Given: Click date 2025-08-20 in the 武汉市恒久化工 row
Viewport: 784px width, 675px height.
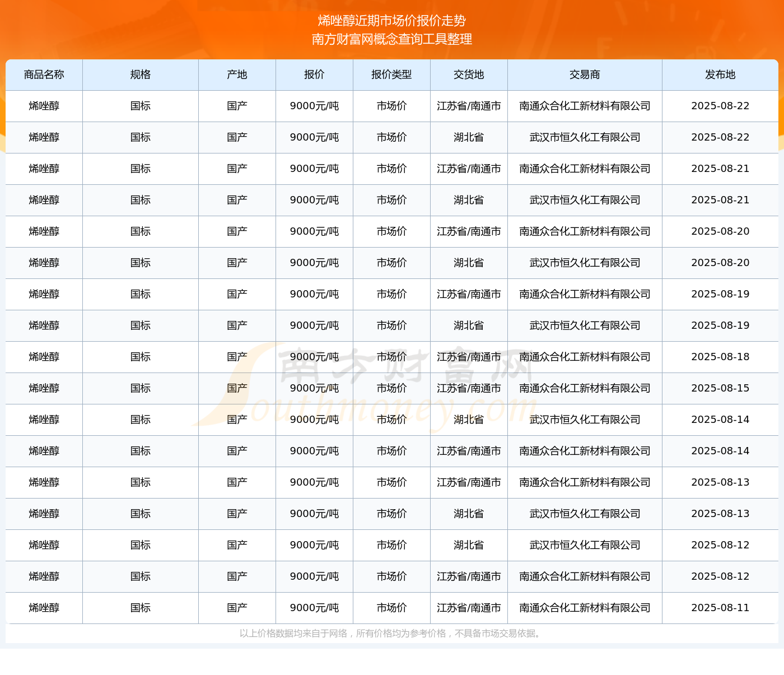Looking at the screenshot, I should point(721,263).
